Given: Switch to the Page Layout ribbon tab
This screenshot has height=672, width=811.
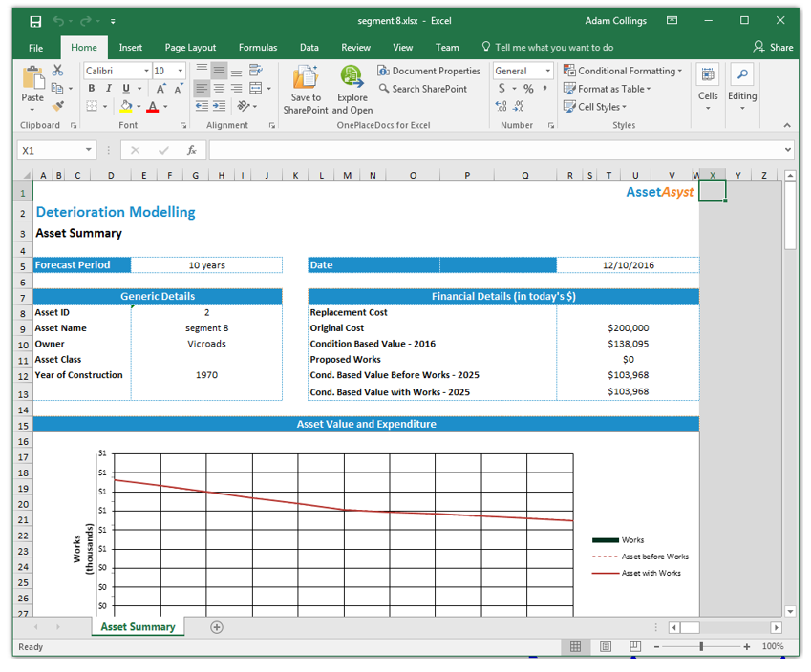Looking at the screenshot, I should pyautogui.click(x=190, y=47).
